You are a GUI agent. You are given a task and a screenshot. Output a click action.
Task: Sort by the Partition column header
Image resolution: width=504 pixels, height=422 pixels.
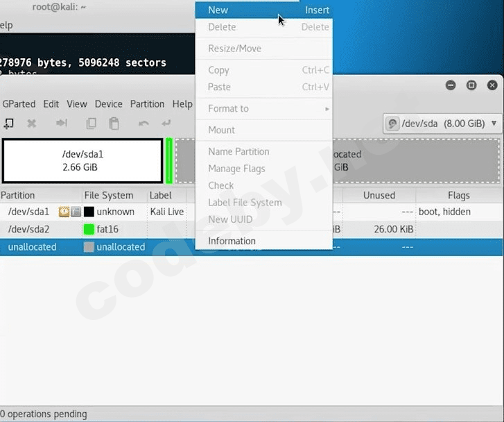pos(41,196)
